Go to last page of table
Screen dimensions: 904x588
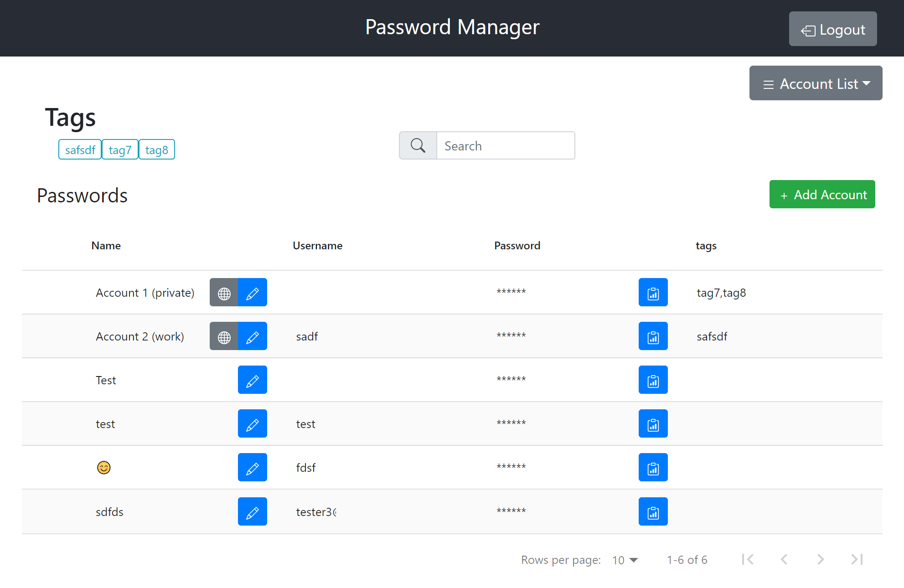(x=857, y=559)
